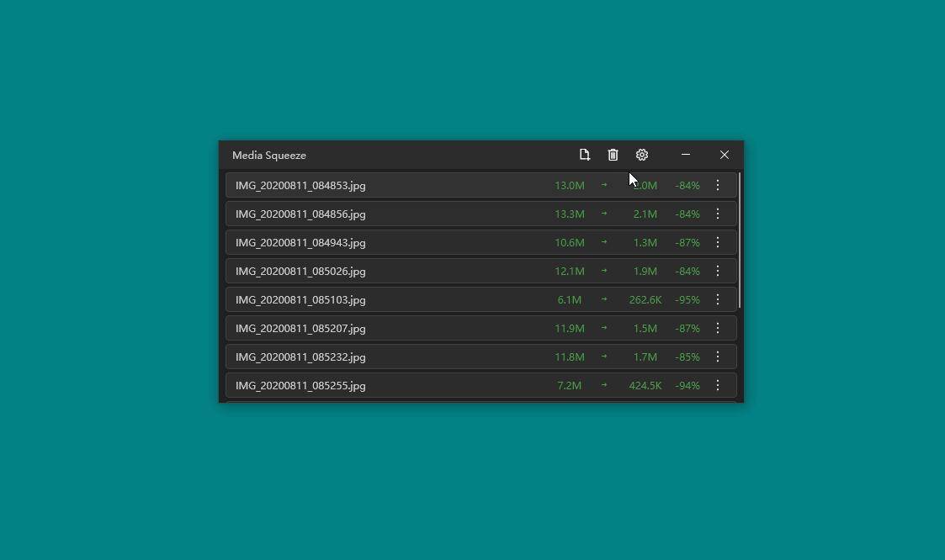Open more options for IMG_20200811_085232.jpg

[x=718, y=357]
